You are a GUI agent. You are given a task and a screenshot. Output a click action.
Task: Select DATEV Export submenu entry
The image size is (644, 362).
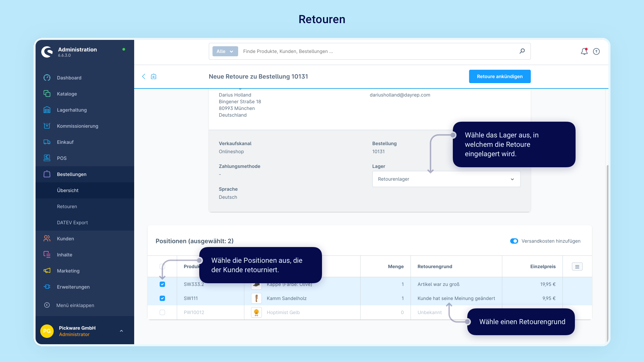[x=72, y=223]
